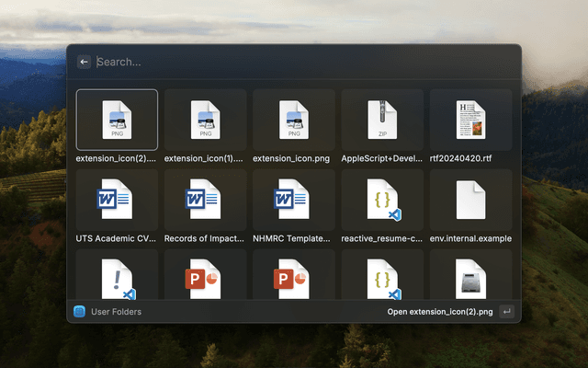The image size is (588, 368).
Task: Select the AppleScript+Devel ZIP archive
Action: 381,120
